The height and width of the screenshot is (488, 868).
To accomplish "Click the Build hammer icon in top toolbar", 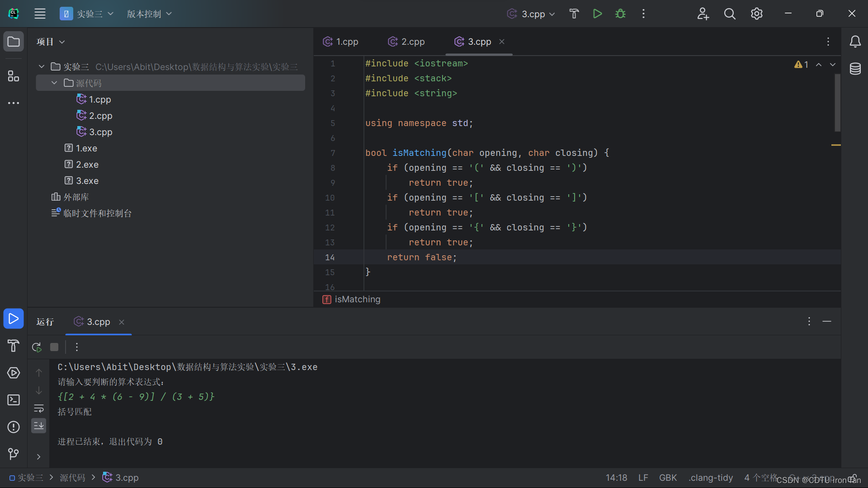I will 574,14.
